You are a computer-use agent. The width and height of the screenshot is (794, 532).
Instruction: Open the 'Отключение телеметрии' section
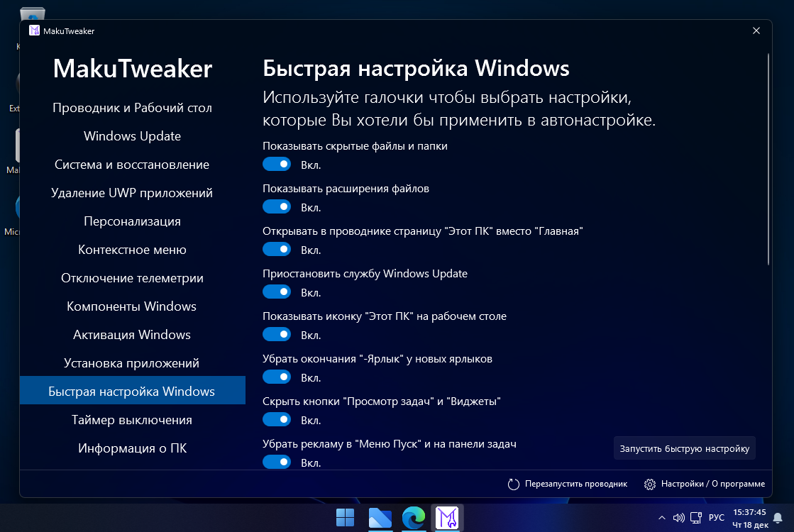pos(132,278)
